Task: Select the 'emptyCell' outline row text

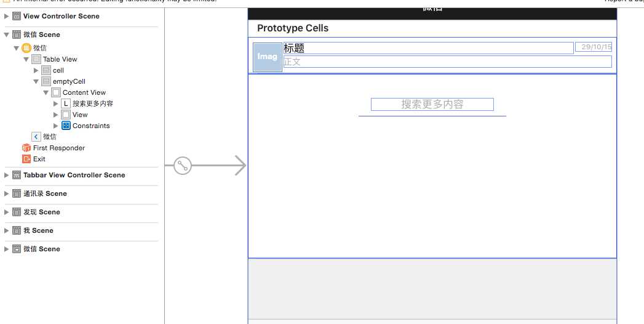Action: pyautogui.click(x=69, y=81)
